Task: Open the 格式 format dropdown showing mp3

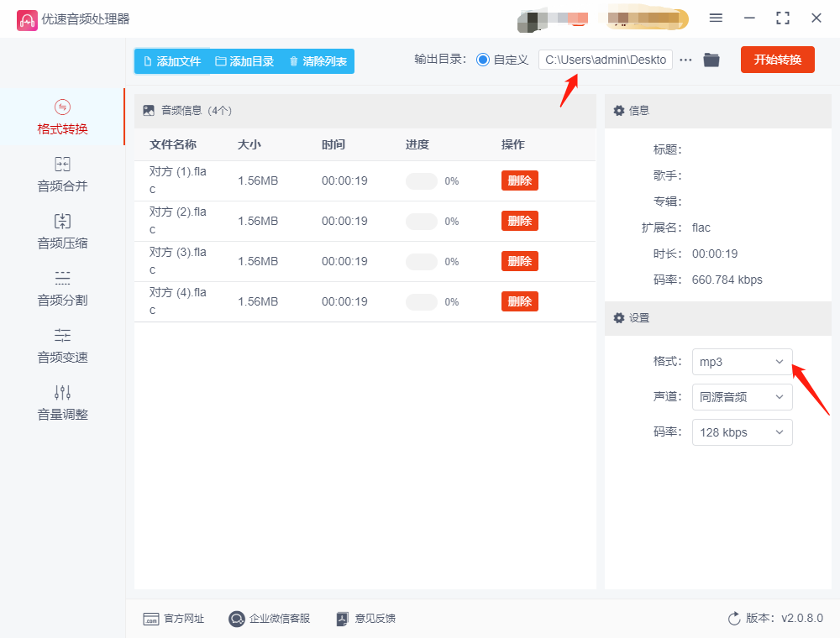Action: (741, 362)
